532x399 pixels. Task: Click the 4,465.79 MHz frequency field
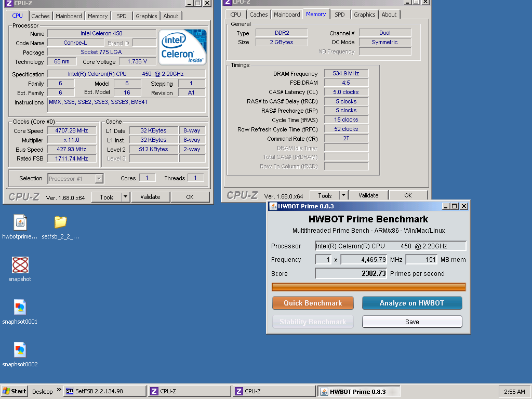[364, 260]
